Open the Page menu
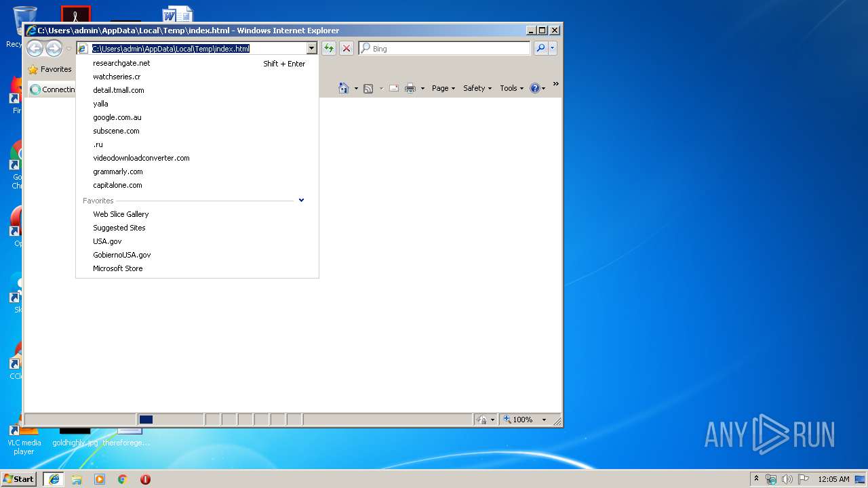This screenshot has height=488, width=868. pos(443,88)
